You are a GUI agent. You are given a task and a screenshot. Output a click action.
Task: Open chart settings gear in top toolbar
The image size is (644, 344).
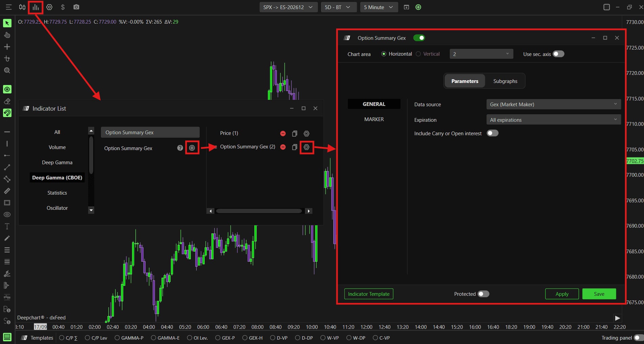pos(49,7)
